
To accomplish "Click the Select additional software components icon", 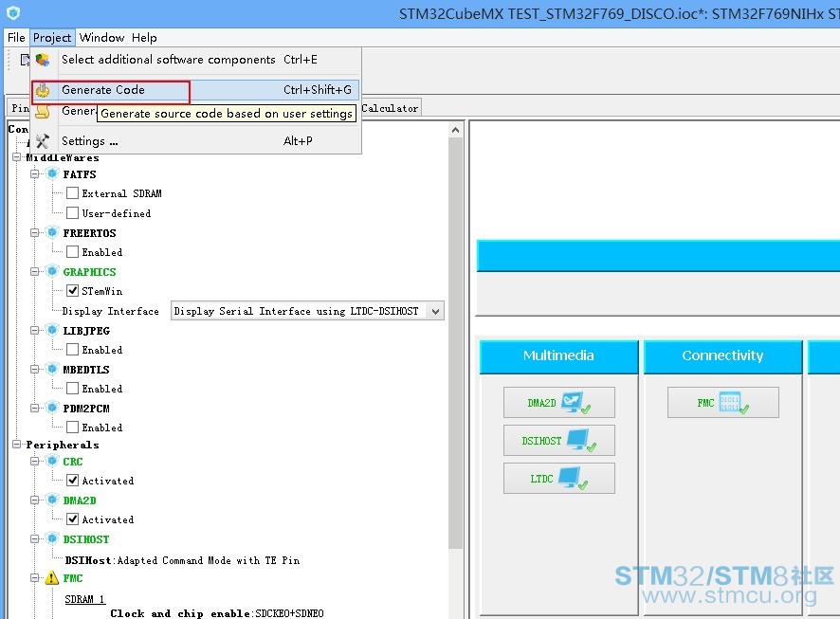I will click(x=43, y=60).
